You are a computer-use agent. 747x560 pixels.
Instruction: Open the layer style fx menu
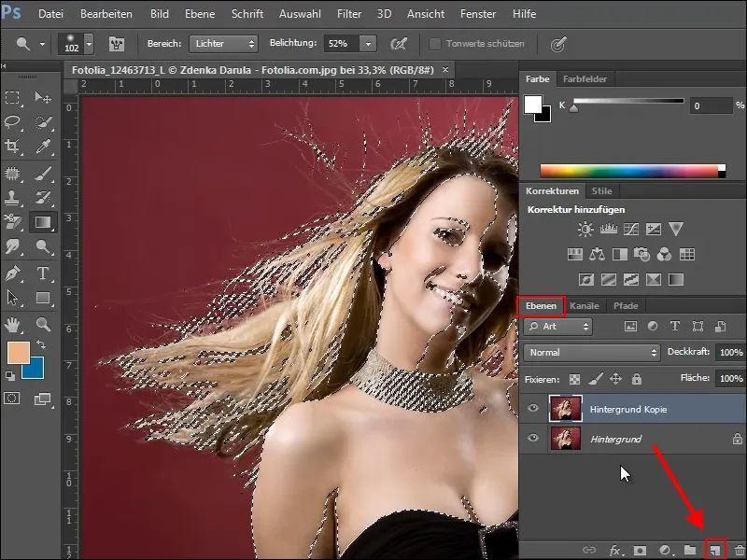coord(615,551)
